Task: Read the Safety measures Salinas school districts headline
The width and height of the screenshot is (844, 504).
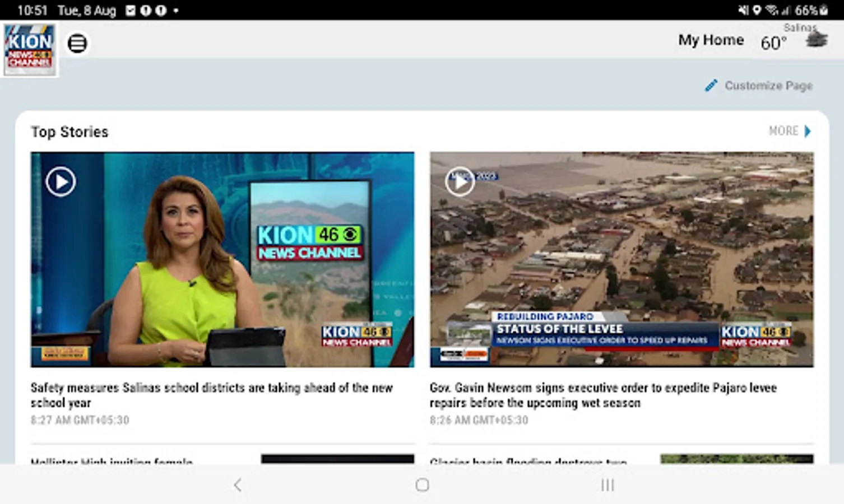Action: coord(212,395)
